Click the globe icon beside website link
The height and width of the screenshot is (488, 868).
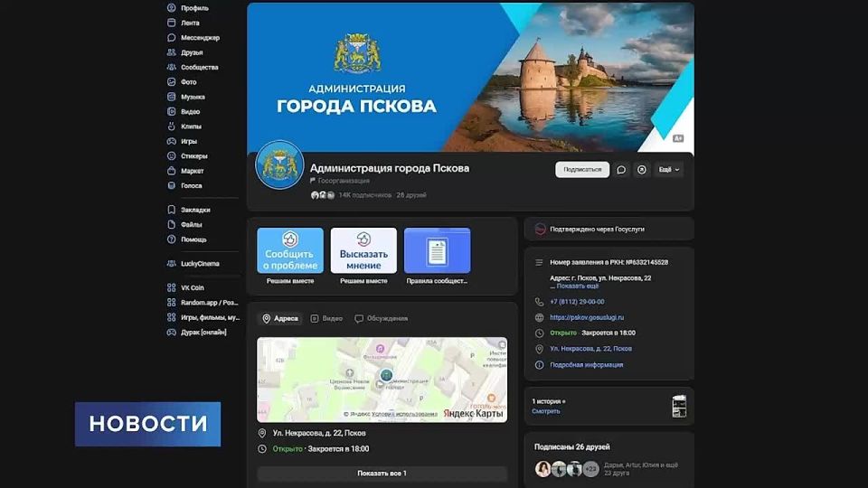pyautogui.click(x=539, y=317)
